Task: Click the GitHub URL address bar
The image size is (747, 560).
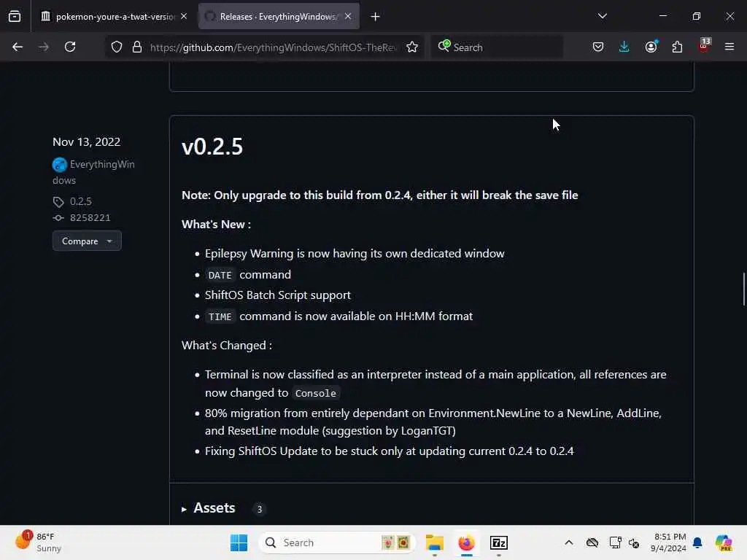Action: point(274,47)
